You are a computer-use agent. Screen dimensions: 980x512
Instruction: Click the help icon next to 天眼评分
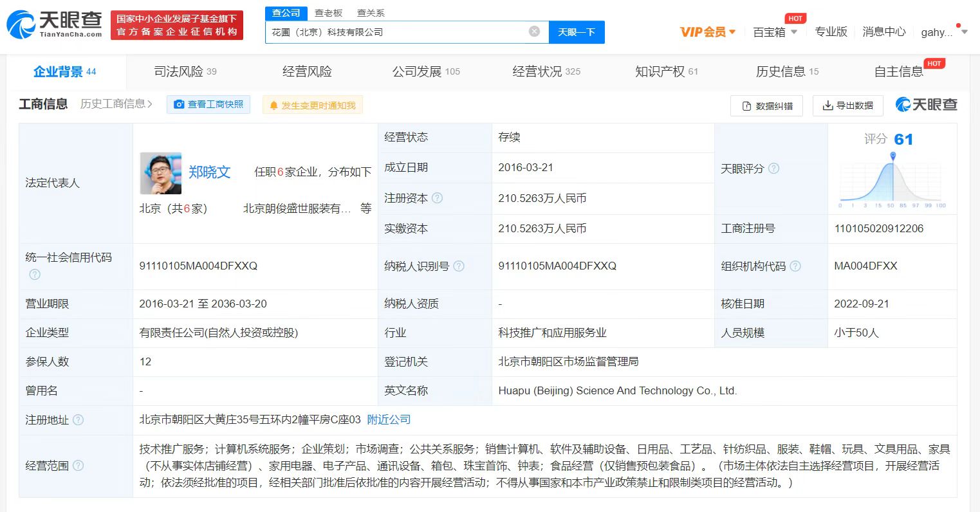[x=774, y=169]
